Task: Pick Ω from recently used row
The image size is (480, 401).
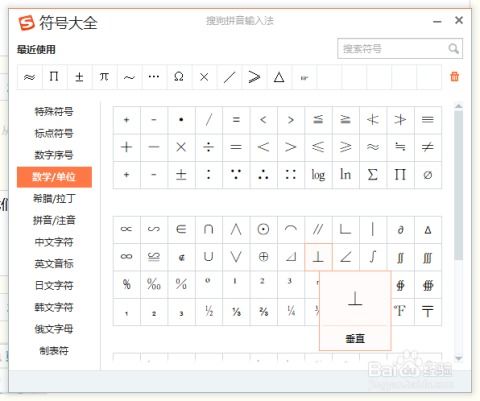Action: tap(179, 77)
